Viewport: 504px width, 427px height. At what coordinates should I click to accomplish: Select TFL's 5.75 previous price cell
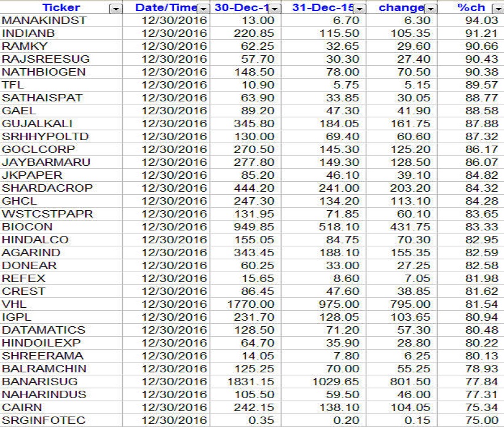point(324,85)
